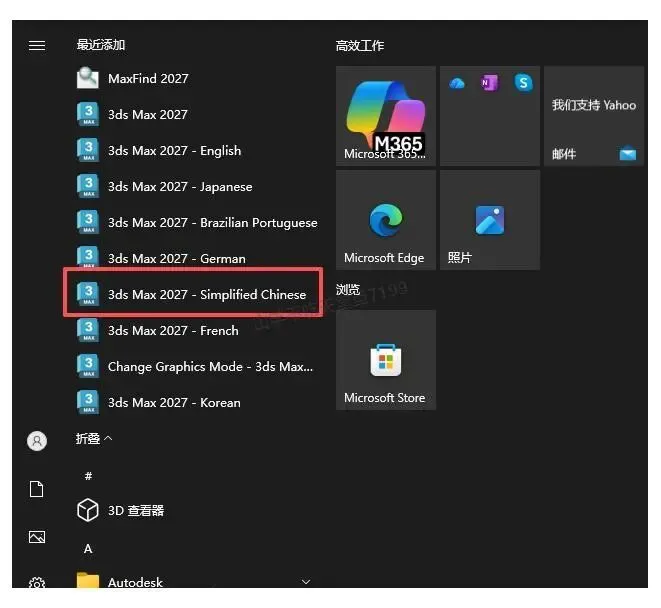This screenshot has width=661, height=608.
Task: Click the 最近添加 section heading
Action: pyautogui.click(x=101, y=45)
